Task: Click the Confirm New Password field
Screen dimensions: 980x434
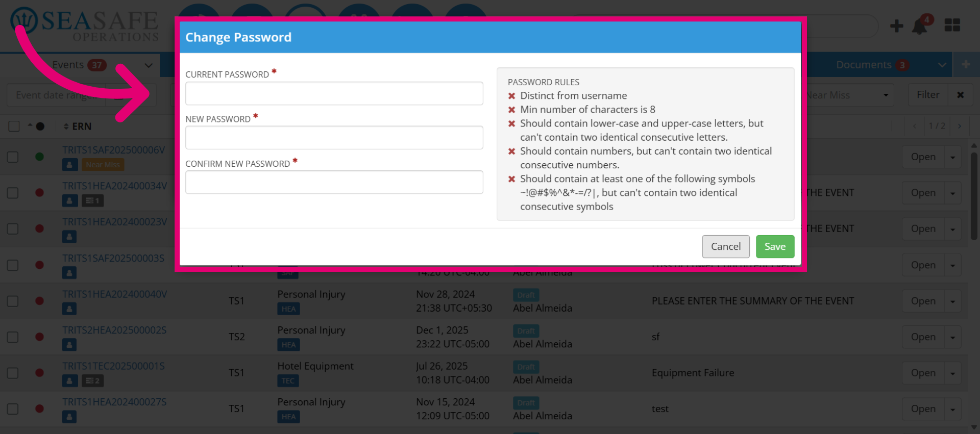Action: (334, 182)
